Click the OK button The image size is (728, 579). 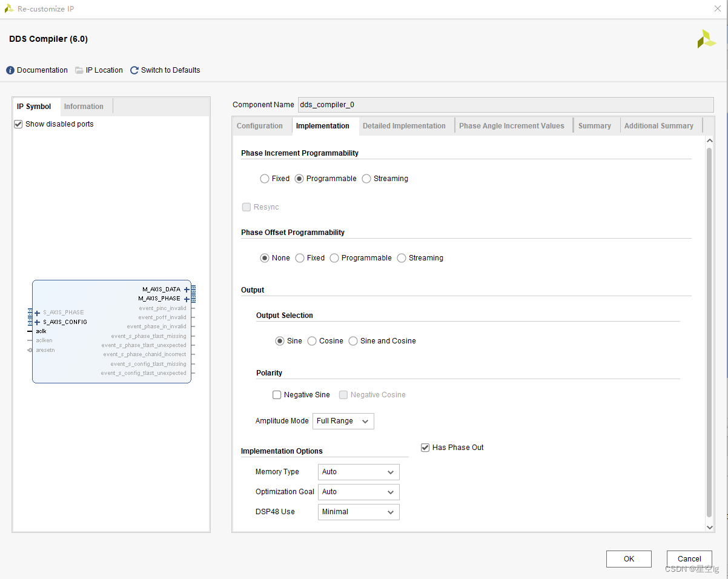(x=629, y=559)
